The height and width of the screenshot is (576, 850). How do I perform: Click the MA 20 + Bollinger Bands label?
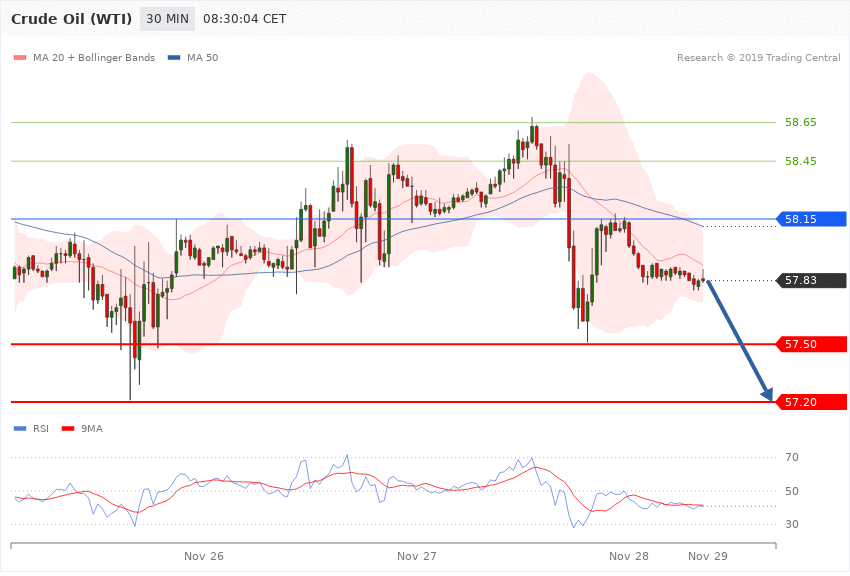pyautogui.click(x=94, y=57)
